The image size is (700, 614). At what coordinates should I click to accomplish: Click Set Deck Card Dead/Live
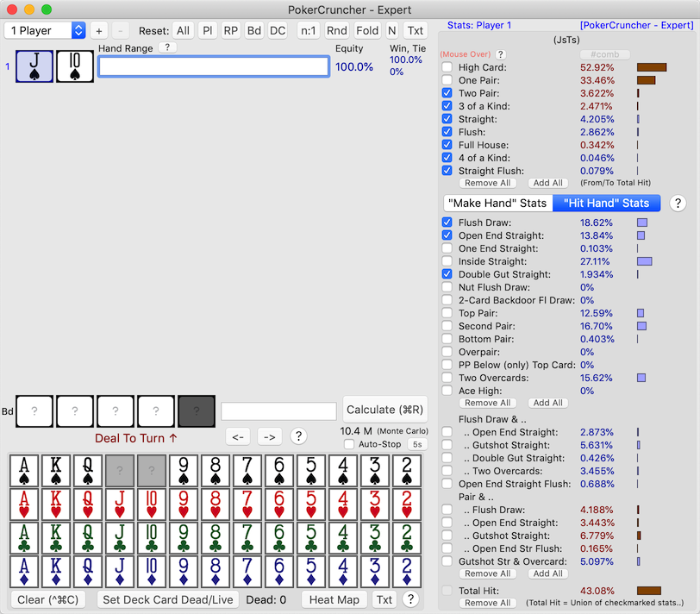click(168, 599)
